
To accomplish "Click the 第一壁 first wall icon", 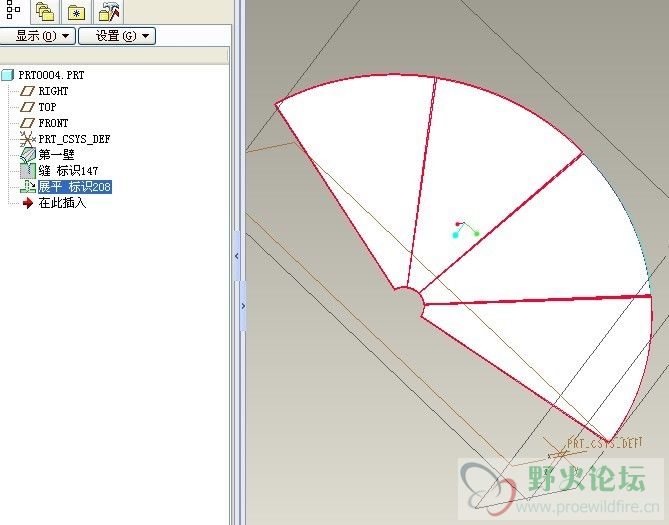I will point(28,155).
